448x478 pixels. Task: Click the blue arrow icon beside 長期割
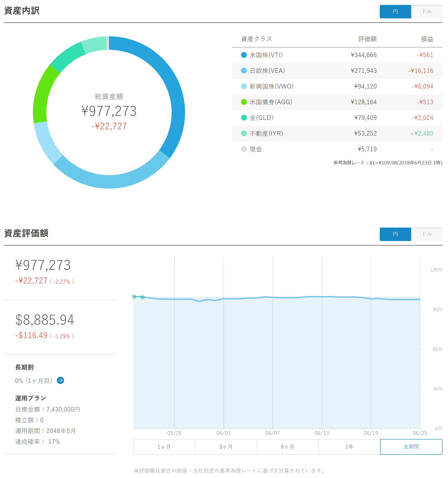60,380
